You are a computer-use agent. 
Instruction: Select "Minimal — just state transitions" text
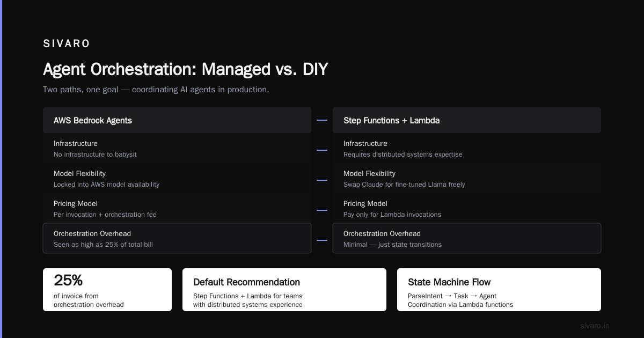coord(392,245)
